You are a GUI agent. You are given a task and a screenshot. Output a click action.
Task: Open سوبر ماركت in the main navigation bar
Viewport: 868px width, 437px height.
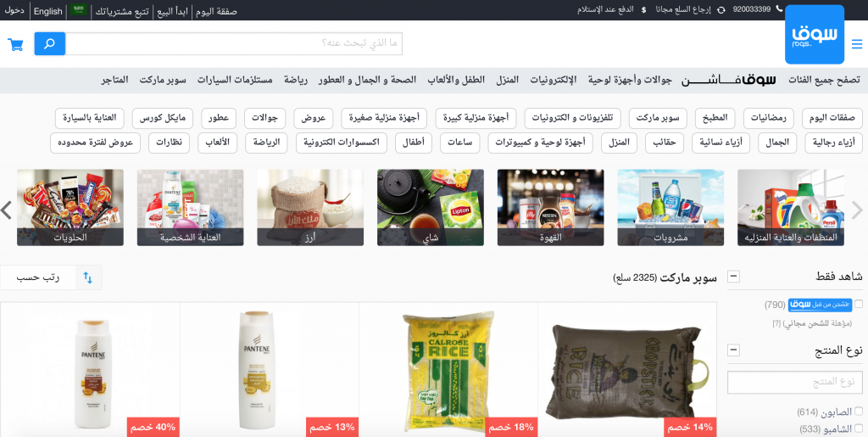pos(163,80)
